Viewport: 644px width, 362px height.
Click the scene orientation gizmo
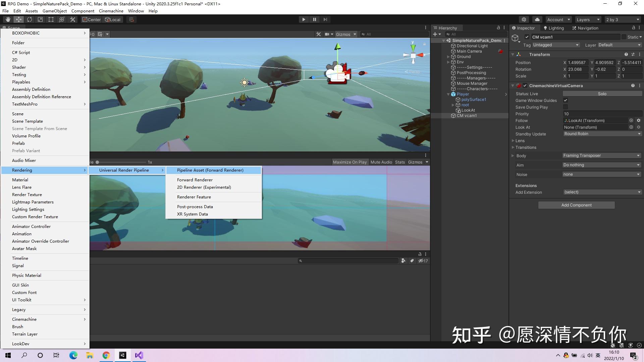(x=413, y=55)
